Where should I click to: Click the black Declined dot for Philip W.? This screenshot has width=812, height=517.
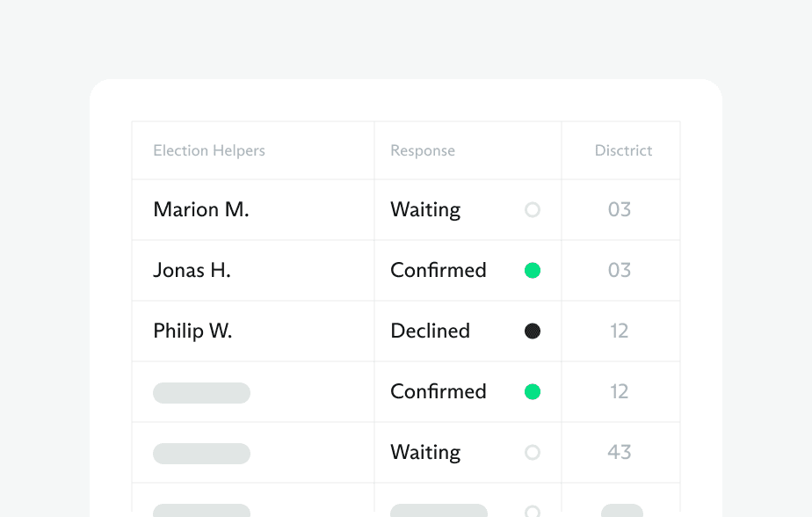tap(532, 331)
